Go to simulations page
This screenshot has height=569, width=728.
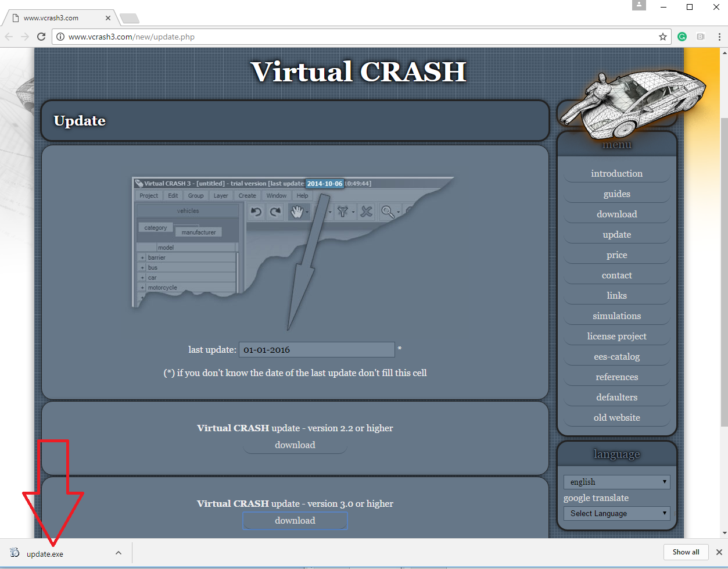click(617, 316)
